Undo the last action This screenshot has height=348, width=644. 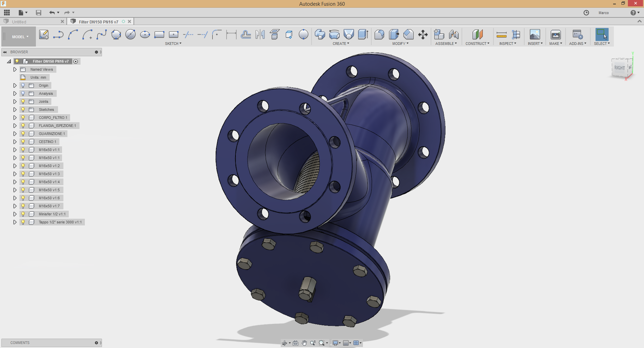click(x=52, y=13)
